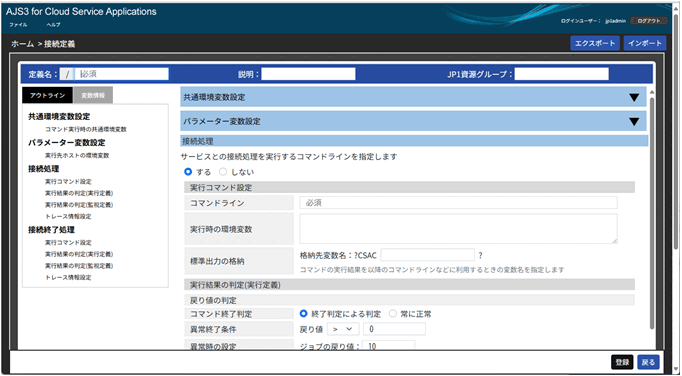Expand パラメーター変数設定 section arrow

click(x=634, y=121)
